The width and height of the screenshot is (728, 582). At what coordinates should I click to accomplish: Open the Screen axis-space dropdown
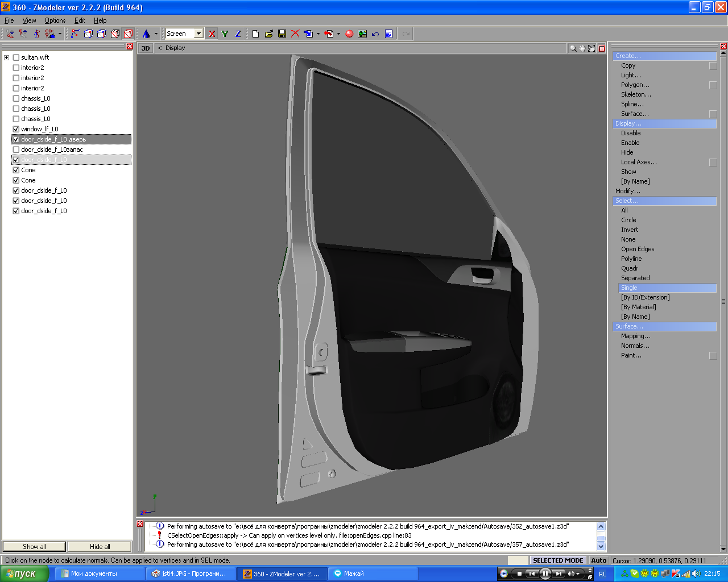(x=198, y=34)
